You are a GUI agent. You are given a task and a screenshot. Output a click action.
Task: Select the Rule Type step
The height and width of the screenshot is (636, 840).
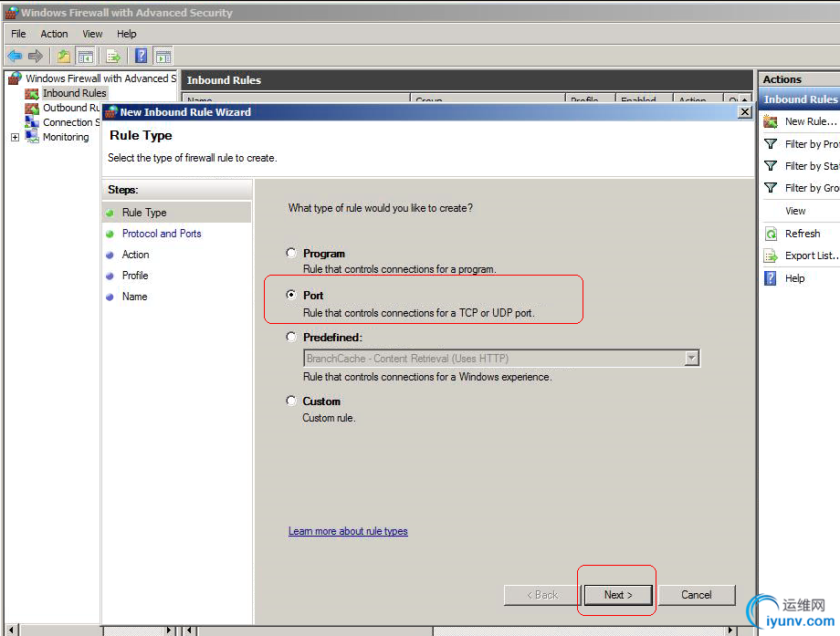(144, 213)
